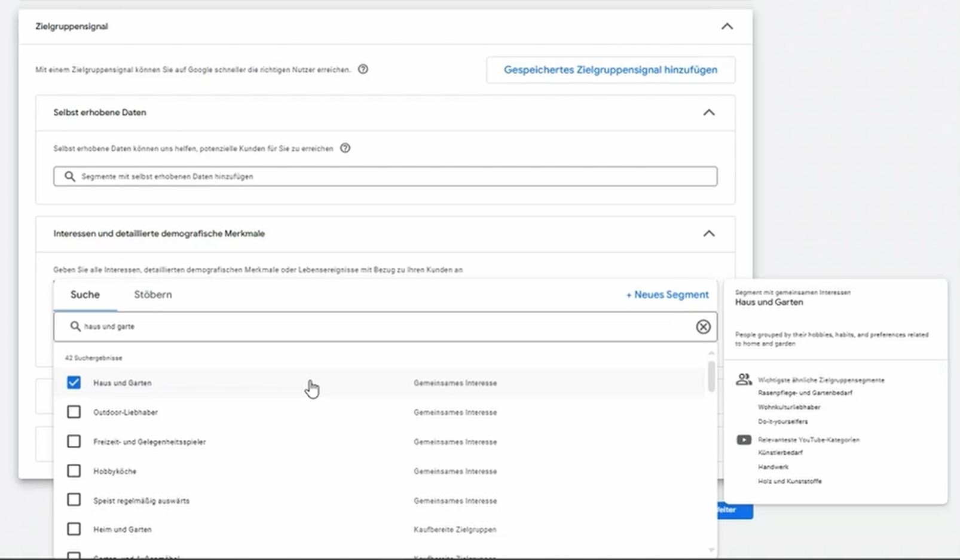This screenshot has height=560, width=960.
Task: Select the Suche tab
Action: 85,294
